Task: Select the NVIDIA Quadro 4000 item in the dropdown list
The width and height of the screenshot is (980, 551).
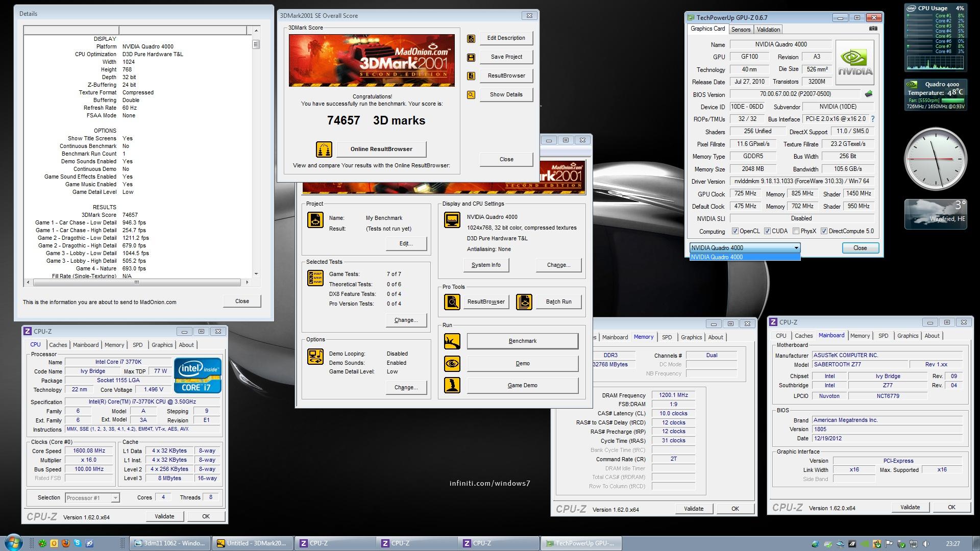Action: [745, 257]
